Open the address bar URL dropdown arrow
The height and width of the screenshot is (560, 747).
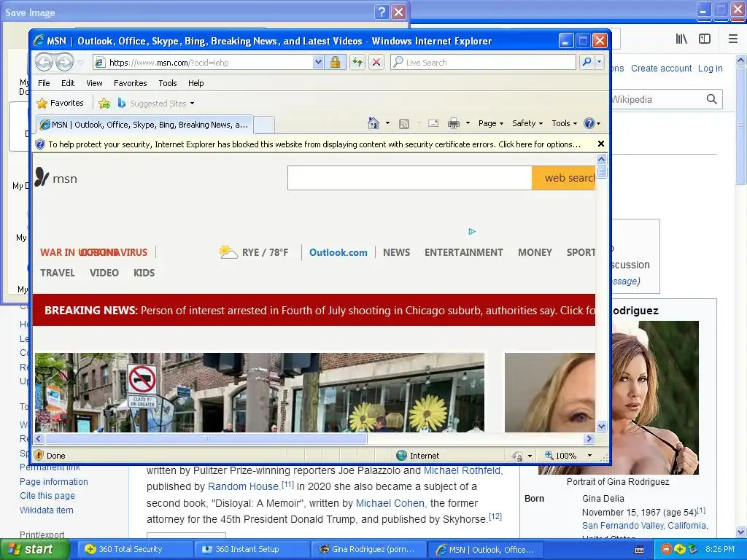318,62
